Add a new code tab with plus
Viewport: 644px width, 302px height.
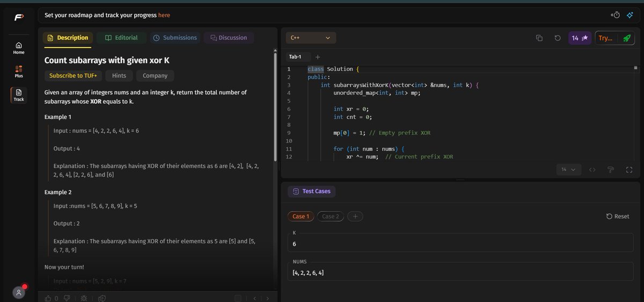(317, 57)
